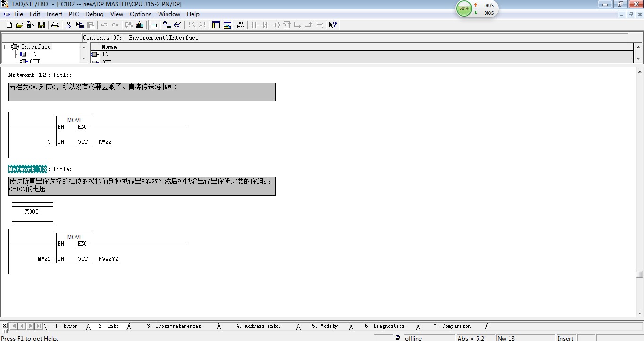Save the block with floppy icon
Viewport: 644px width, 341px height.
(x=42, y=25)
